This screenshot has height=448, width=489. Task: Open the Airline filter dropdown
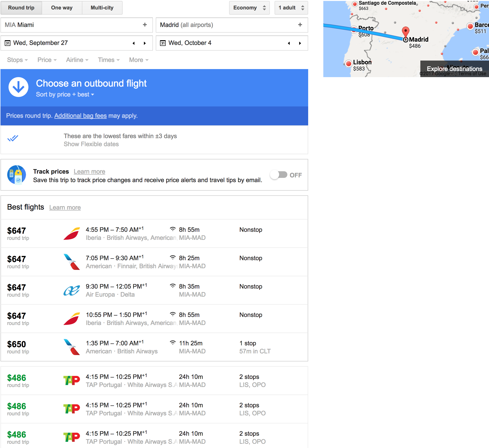click(77, 60)
